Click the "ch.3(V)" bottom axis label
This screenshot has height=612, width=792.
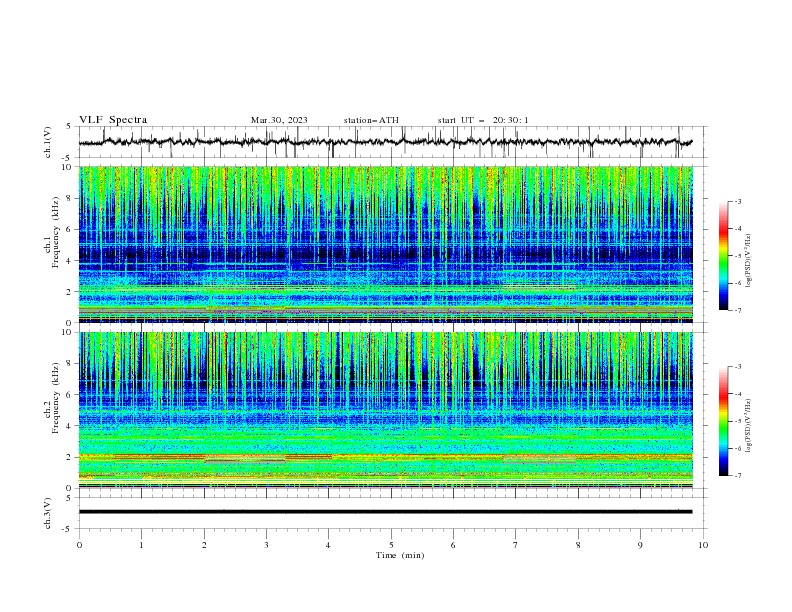tap(48, 513)
